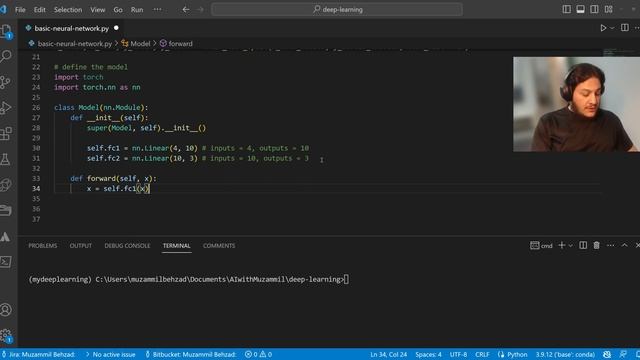Click Jira: Muzammil Behzad status item
The width and height of the screenshot is (640, 360).
click(x=39, y=354)
